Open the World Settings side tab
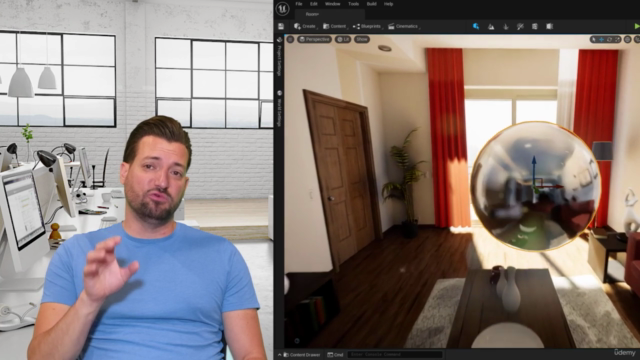Viewport: 640px width, 360px height. click(280, 108)
